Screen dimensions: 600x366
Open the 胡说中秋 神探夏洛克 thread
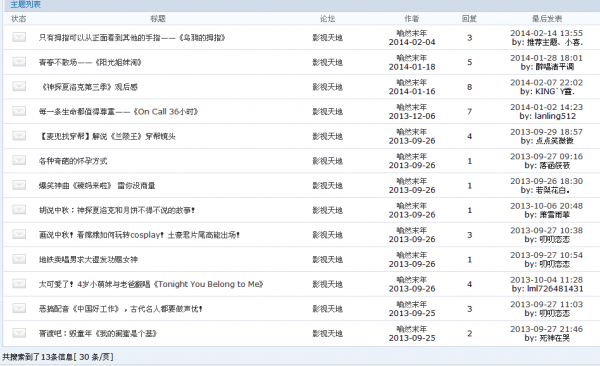click(117, 210)
